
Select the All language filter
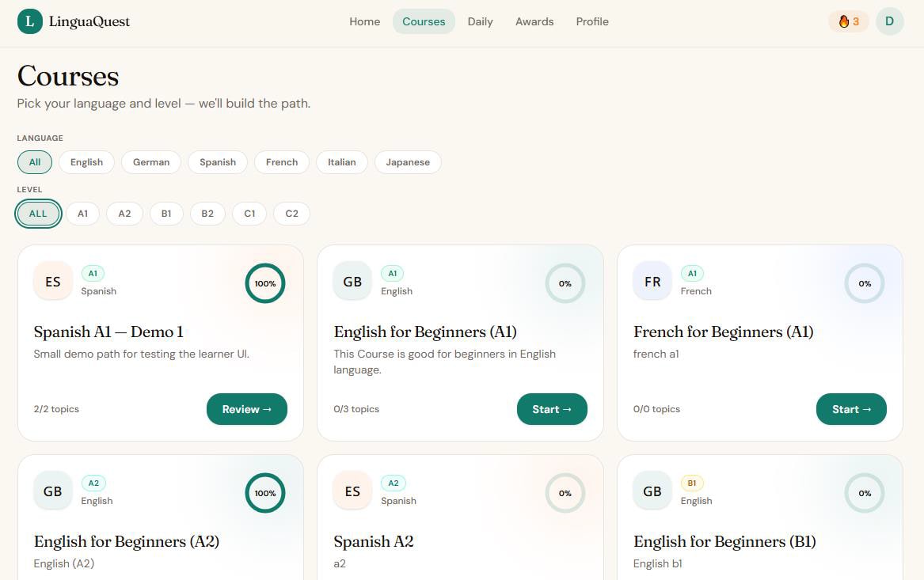coord(35,162)
